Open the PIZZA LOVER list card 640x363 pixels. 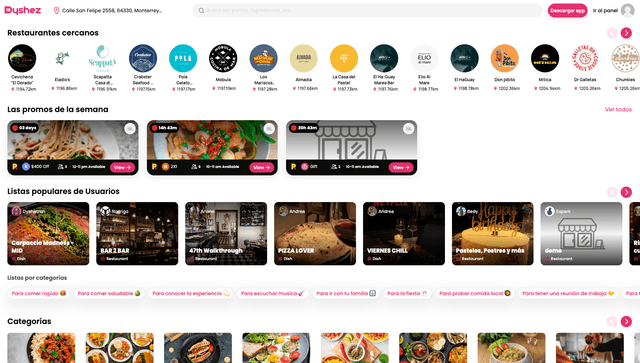(315, 234)
